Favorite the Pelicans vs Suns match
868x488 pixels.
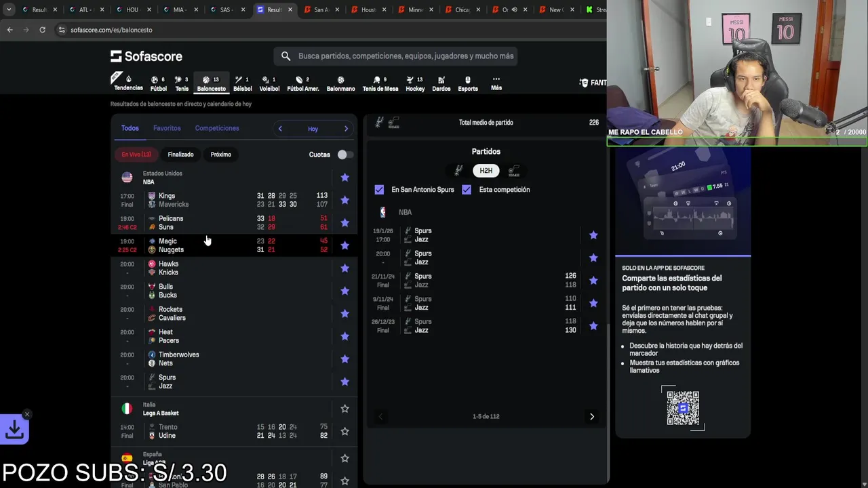344,223
